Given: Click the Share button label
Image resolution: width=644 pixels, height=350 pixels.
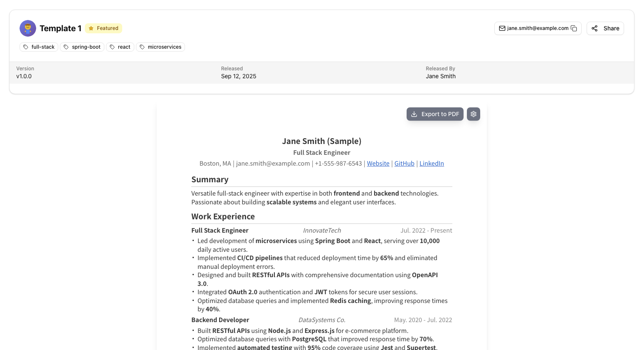Looking at the screenshot, I should pos(611,28).
